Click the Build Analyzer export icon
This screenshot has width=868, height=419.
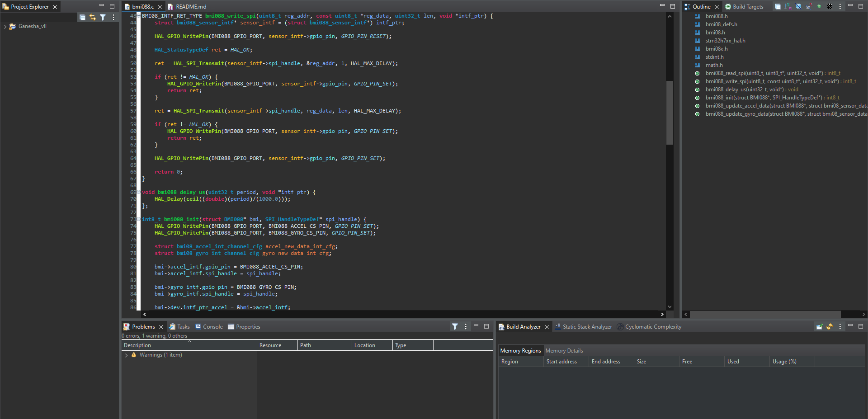[819, 326]
